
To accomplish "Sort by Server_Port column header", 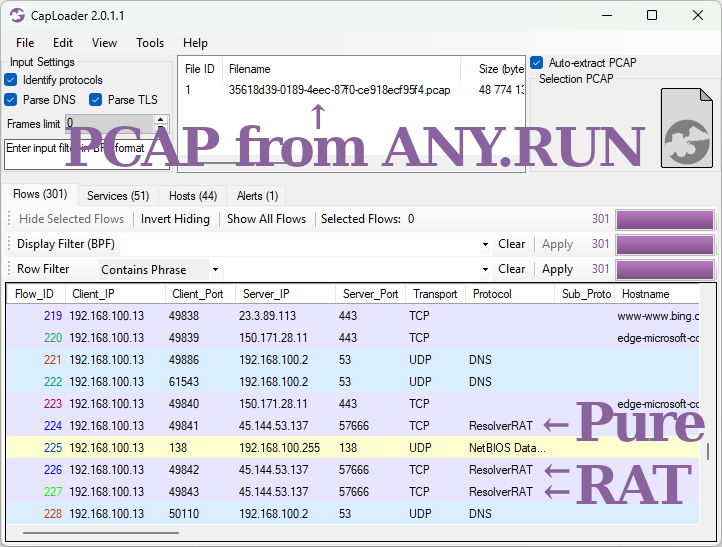I will 370,294.
